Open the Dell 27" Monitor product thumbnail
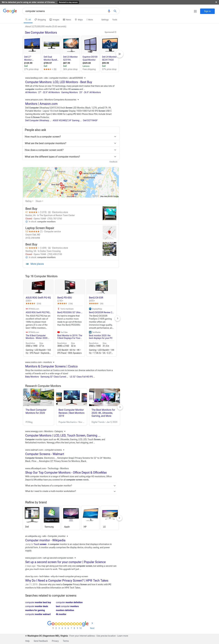Image resolution: width=219 pixels, height=644 pixels. (x=32, y=45)
